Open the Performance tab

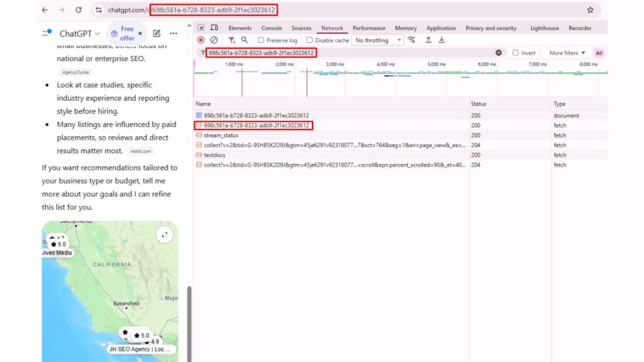(x=369, y=28)
